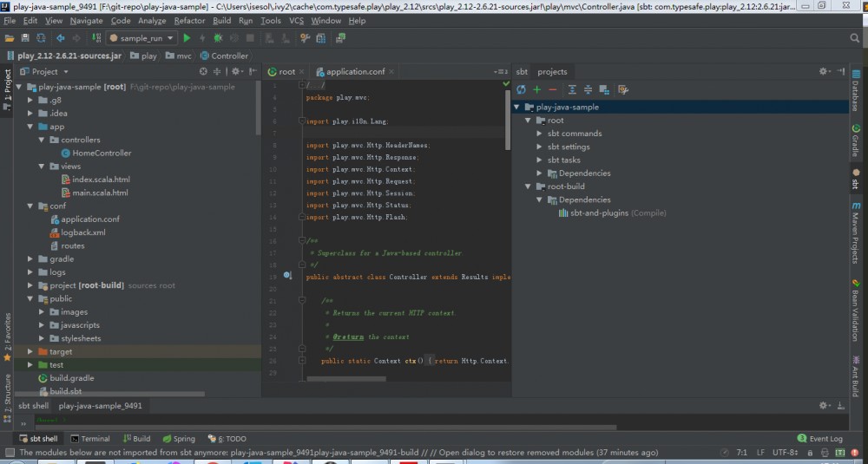Open the Refactor menu

189,20
